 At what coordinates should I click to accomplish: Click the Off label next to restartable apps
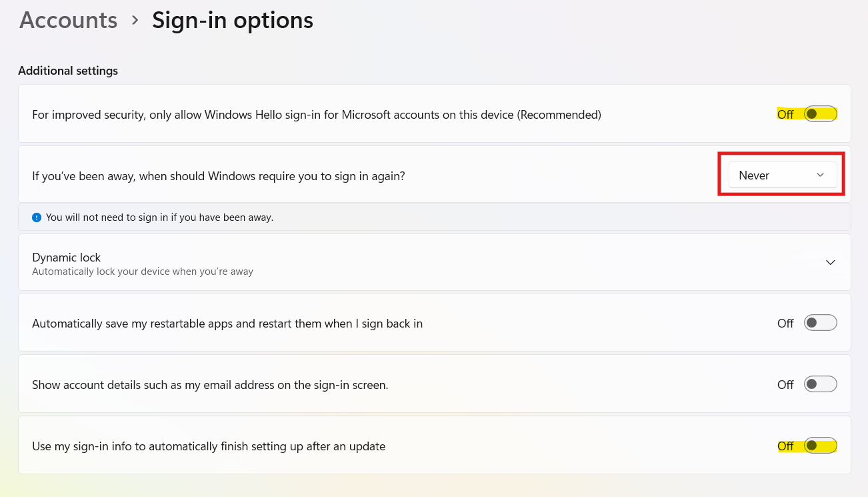pyautogui.click(x=785, y=323)
